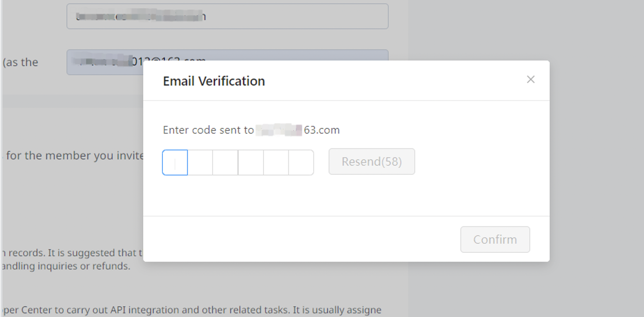644x317 pixels.
Task: Click the first verification code digit box
Action: 175,163
